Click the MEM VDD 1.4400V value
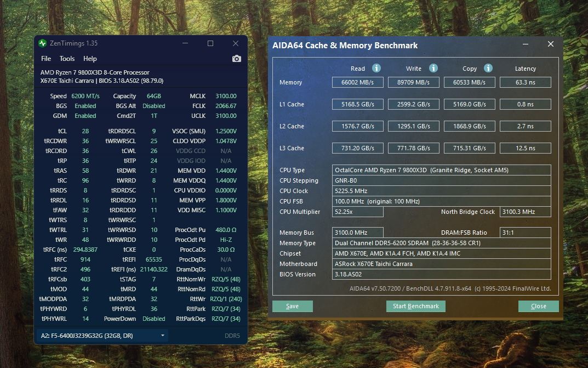 tap(226, 171)
